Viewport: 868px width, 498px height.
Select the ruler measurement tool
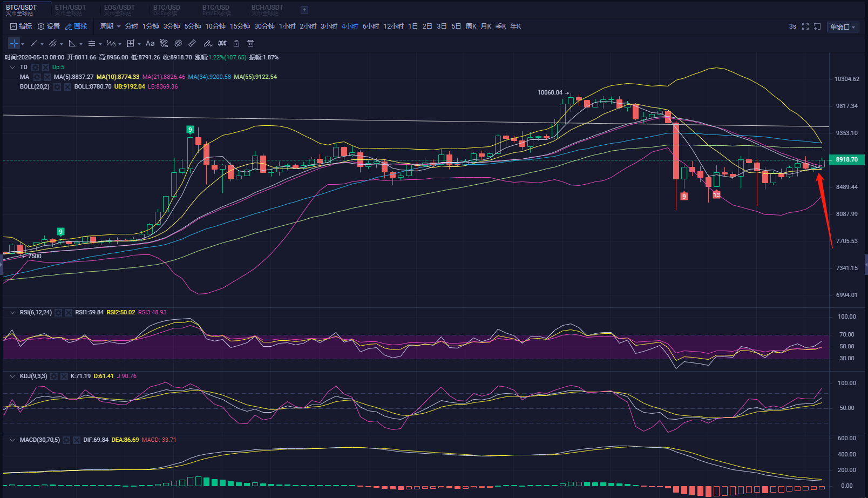coord(192,44)
